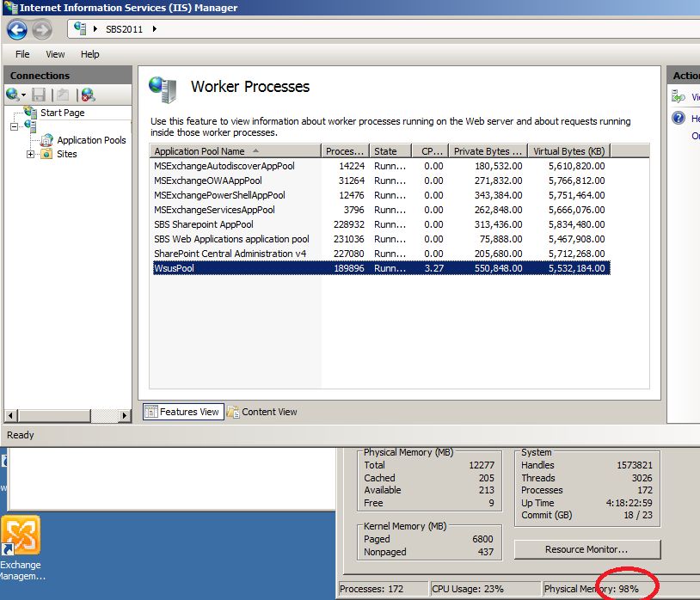This screenshot has height=600, width=700.
Task: Click Up Time value 4:18:22:59
Action: 629,503
